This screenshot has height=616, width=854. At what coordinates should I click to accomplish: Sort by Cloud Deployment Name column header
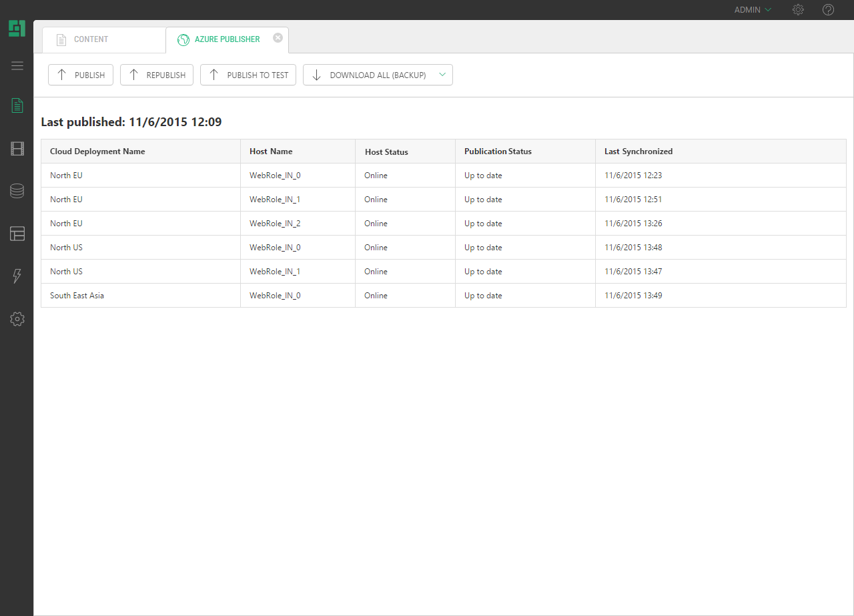point(97,151)
